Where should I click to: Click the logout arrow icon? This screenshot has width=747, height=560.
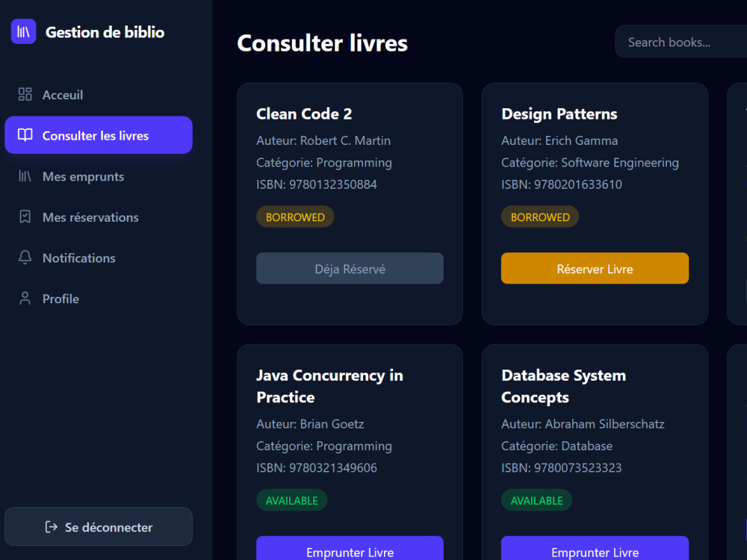[x=51, y=526]
